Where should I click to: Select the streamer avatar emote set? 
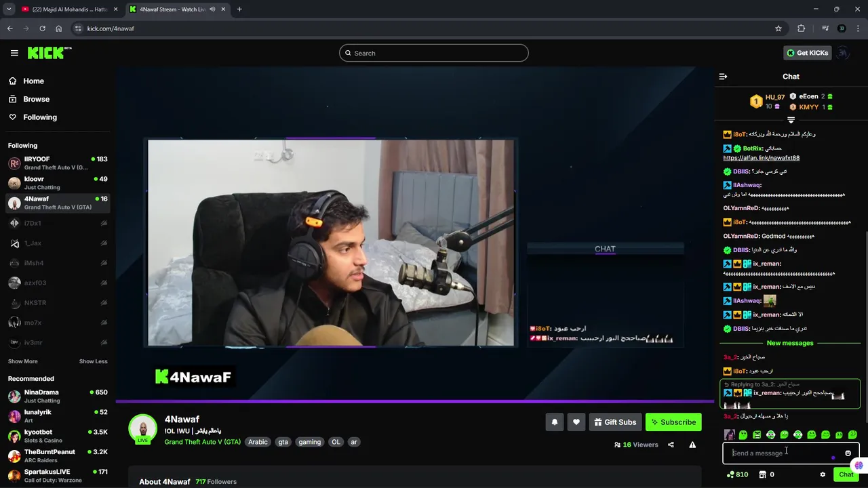pos(729,435)
